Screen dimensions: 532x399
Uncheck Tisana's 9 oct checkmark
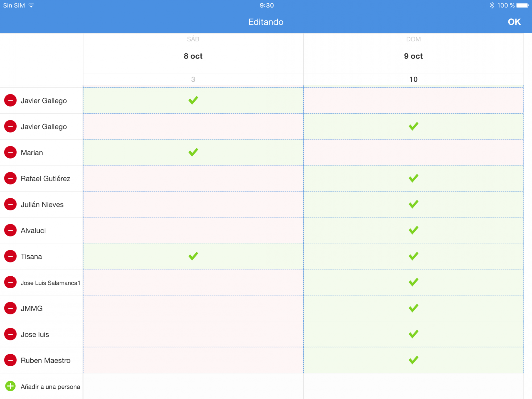point(413,256)
